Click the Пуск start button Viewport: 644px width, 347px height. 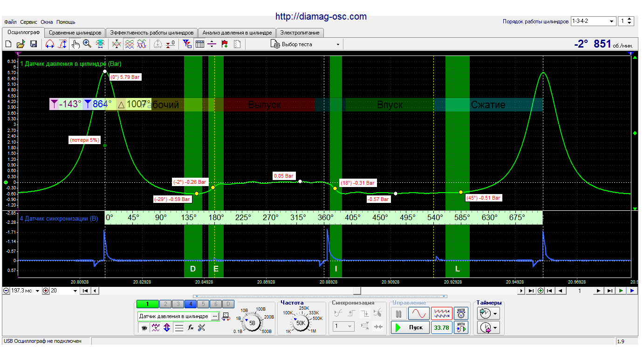(410, 327)
